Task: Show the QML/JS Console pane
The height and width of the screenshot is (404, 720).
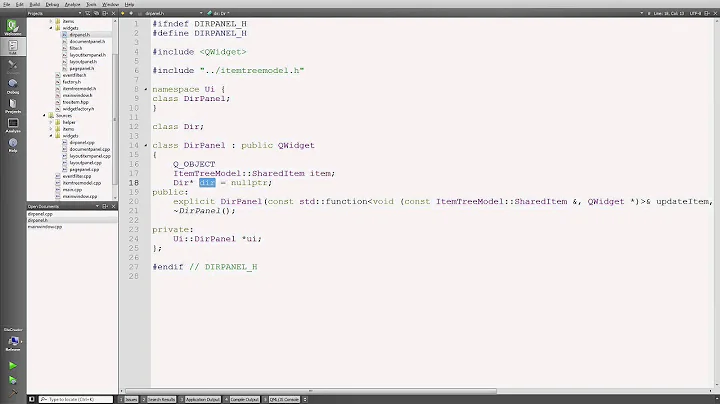Action: click(x=281, y=399)
